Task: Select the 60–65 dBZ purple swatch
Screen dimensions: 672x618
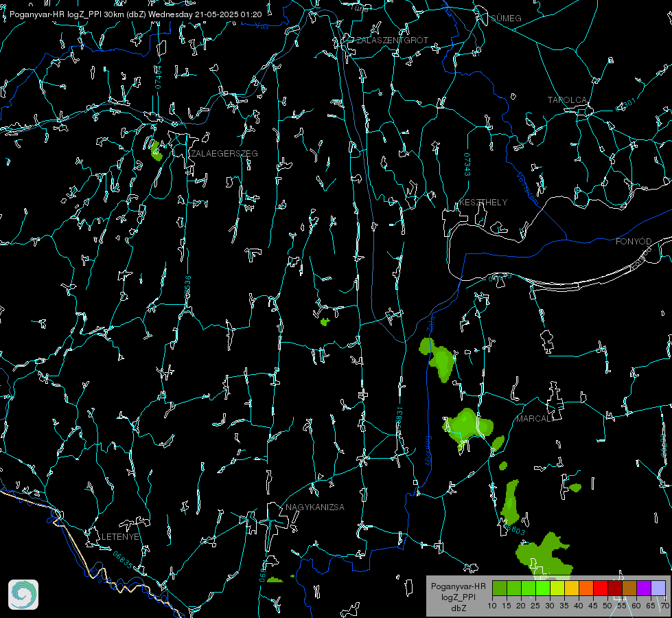Action: coord(644,588)
